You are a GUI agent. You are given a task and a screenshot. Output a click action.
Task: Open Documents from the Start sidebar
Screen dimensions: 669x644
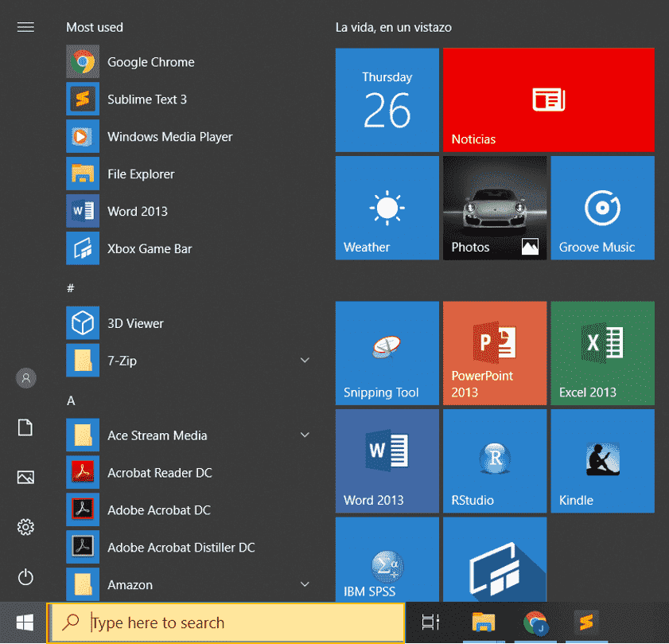pos(25,427)
